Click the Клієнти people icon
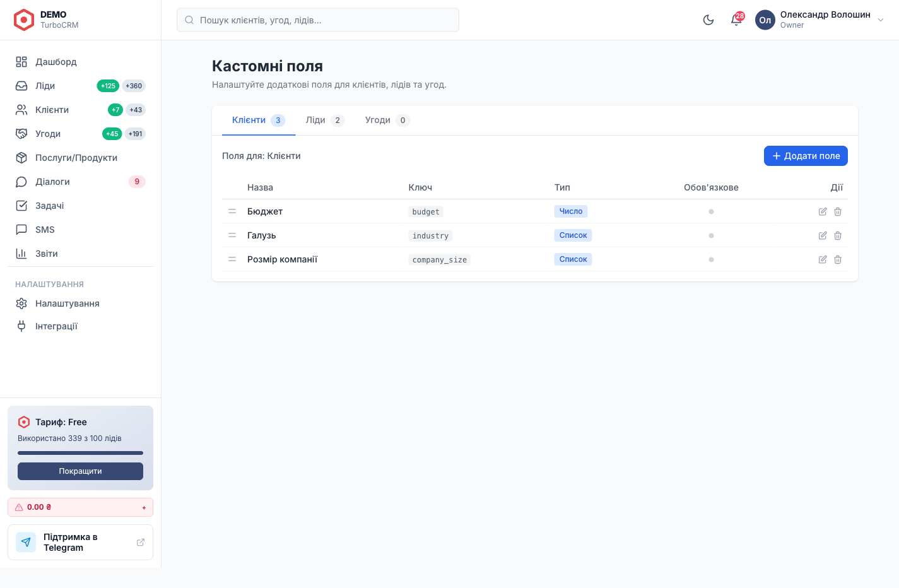The image size is (899, 588). point(21,110)
